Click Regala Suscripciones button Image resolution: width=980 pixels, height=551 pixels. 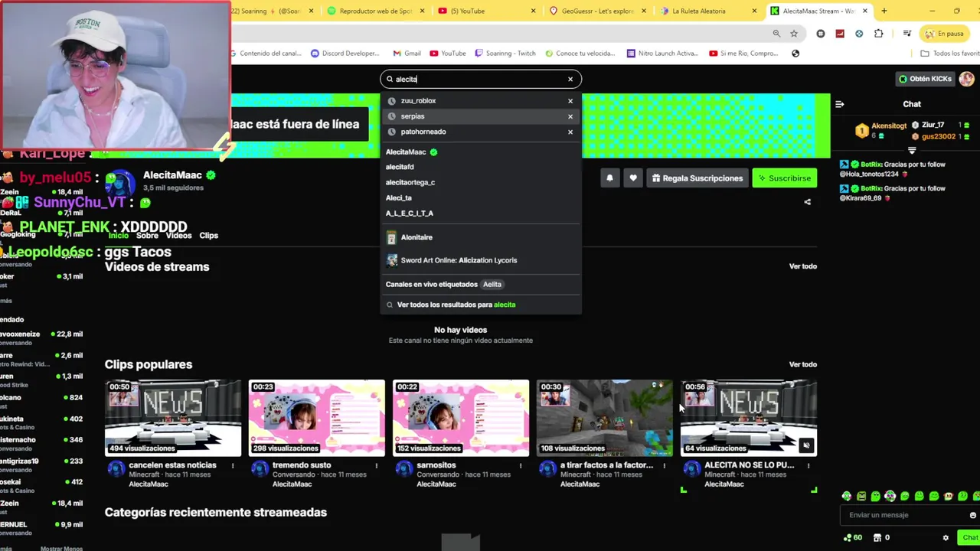pos(697,178)
